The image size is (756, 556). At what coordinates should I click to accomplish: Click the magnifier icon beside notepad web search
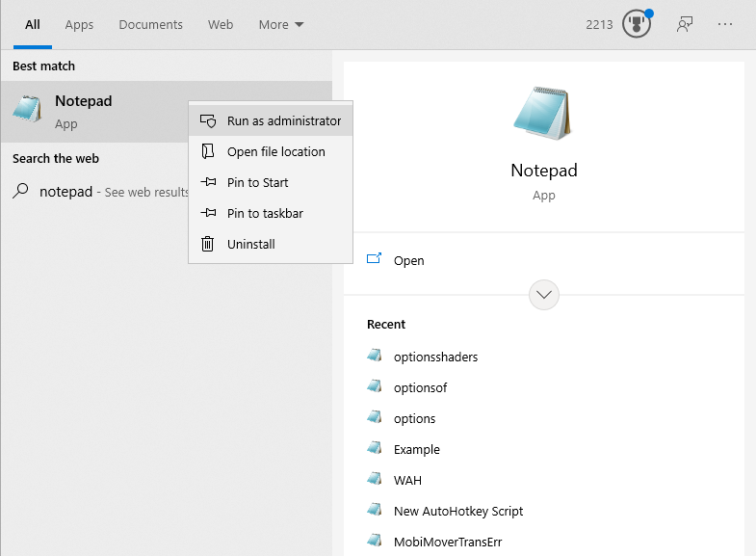(x=20, y=191)
